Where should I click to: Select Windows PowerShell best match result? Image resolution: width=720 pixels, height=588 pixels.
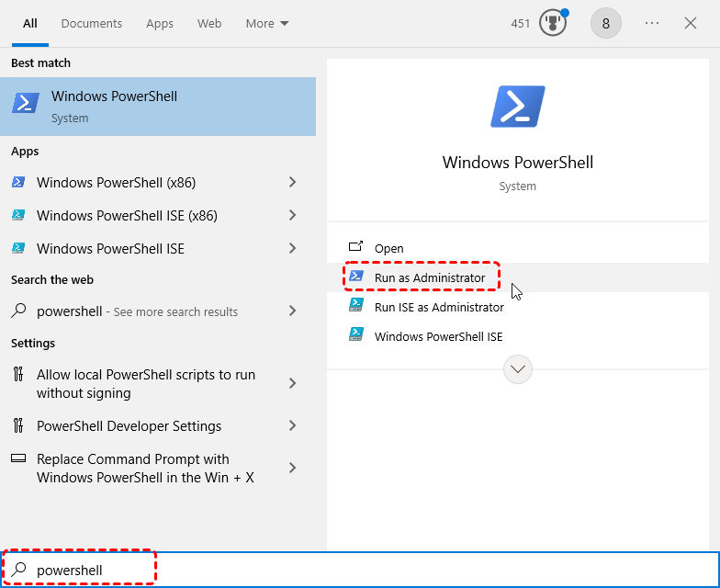click(158, 107)
